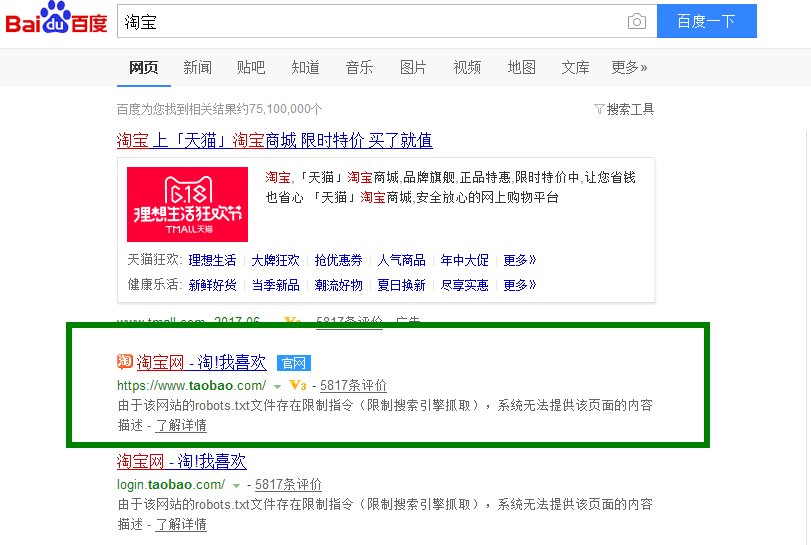Click the login.taobao.com/ URL
Image resolution: width=811 pixels, height=545 pixels.
(x=171, y=485)
